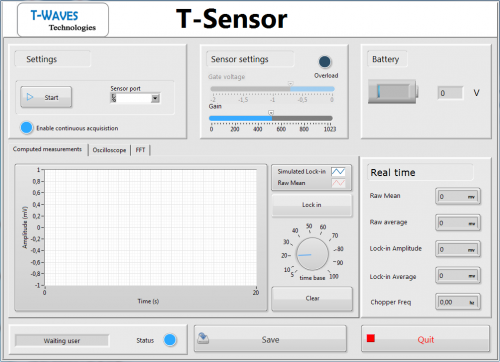Clear the plot with Clear button
The height and width of the screenshot is (362, 500).
coord(312,299)
